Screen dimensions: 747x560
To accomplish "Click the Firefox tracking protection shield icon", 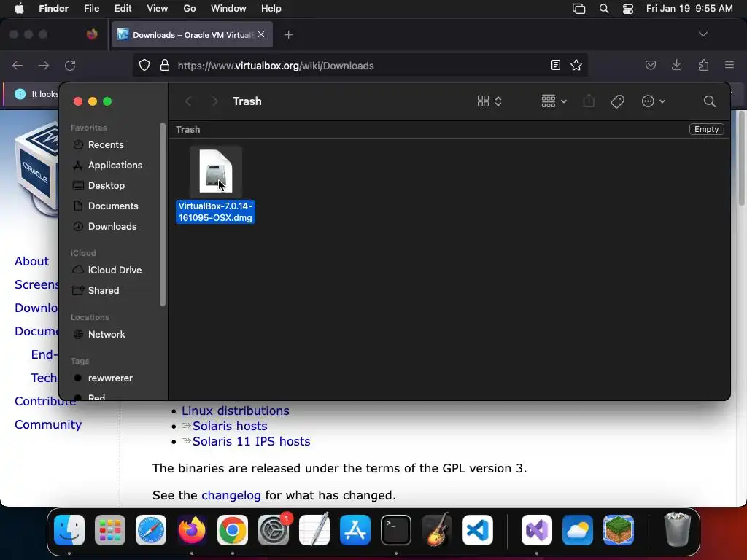I will [x=144, y=65].
